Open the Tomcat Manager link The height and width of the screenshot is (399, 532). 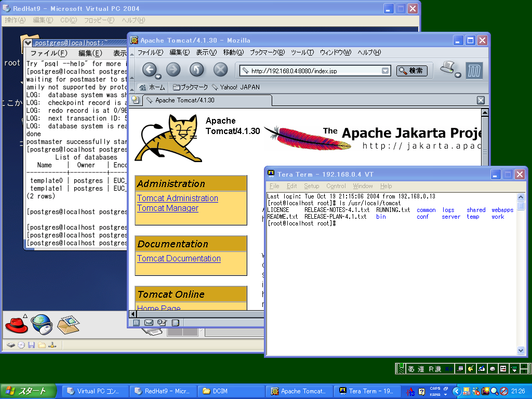coord(168,208)
